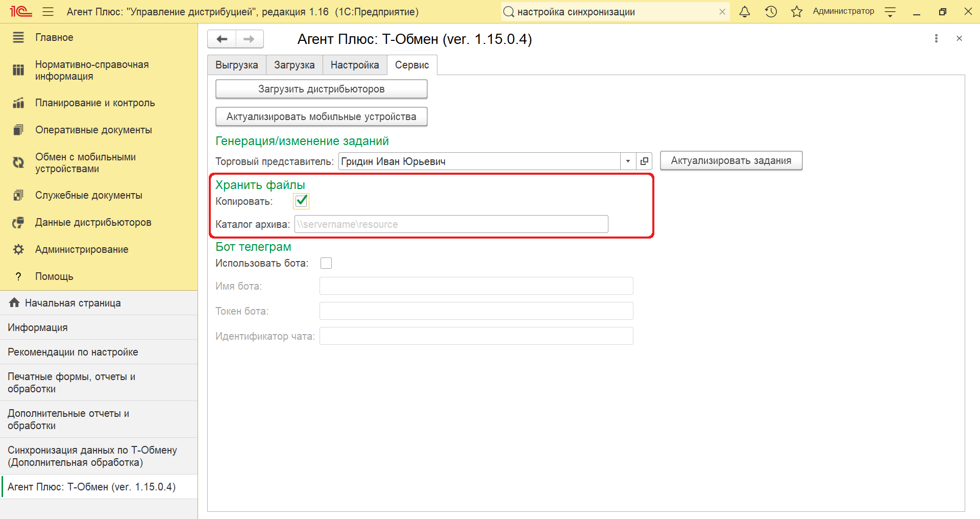Open Планирование и контроль section
Image resolution: width=980 pixels, height=519 pixels.
99,103
